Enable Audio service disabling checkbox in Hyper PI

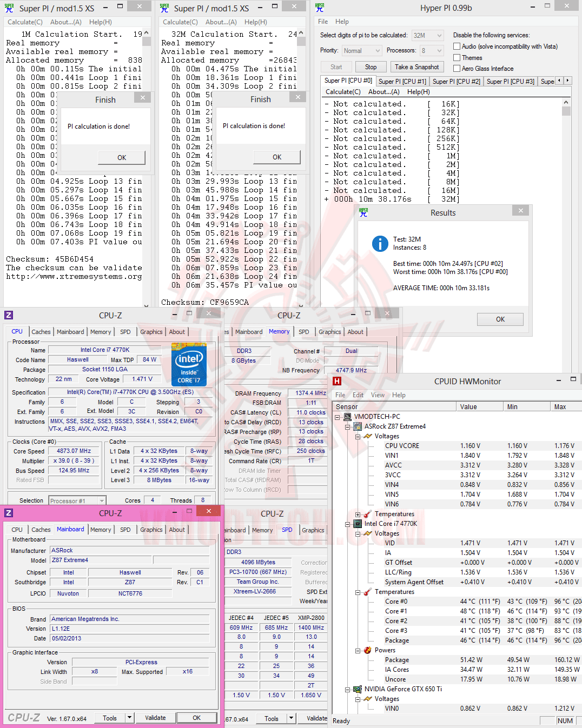click(457, 46)
